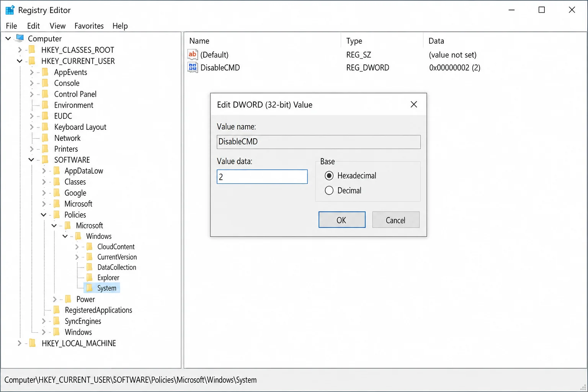Open the View menu

click(x=57, y=26)
